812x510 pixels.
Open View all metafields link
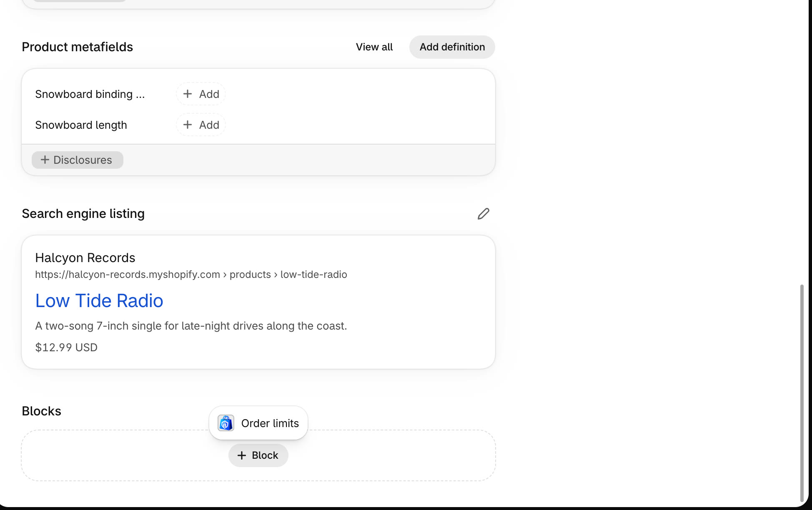coord(374,47)
